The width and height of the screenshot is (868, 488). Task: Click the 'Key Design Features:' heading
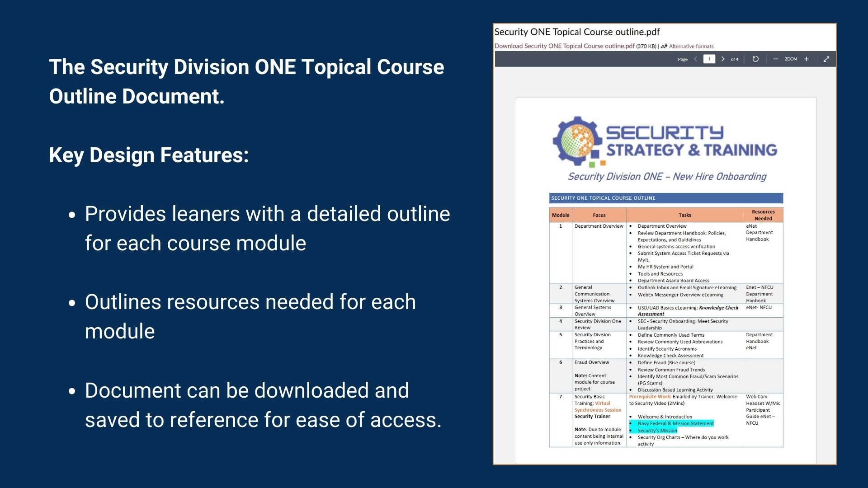click(149, 155)
